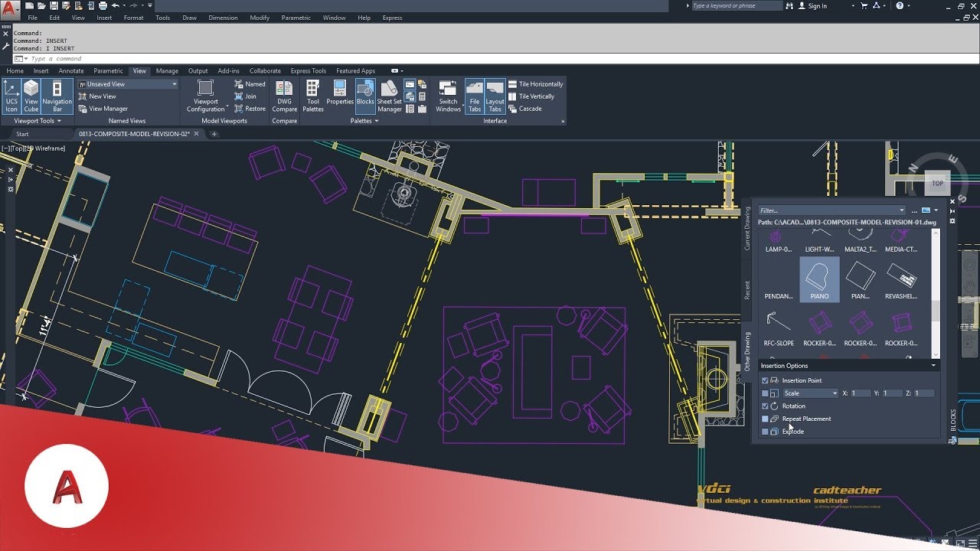This screenshot has height=551, width=980.
Task: Open the Autodesk App Store cart icon
Action: coord(863,6)
